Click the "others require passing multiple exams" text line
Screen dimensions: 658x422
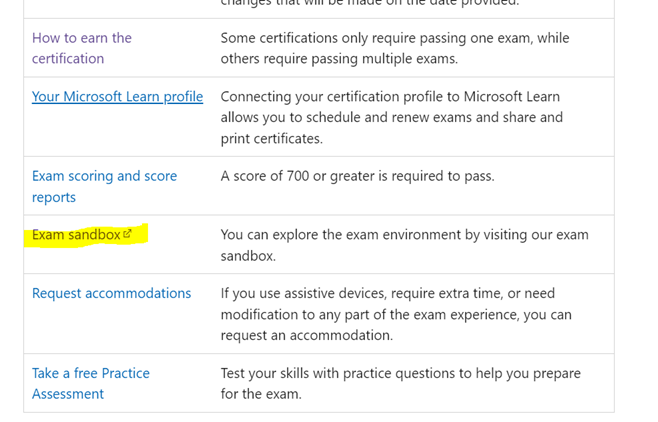[338, 59]
